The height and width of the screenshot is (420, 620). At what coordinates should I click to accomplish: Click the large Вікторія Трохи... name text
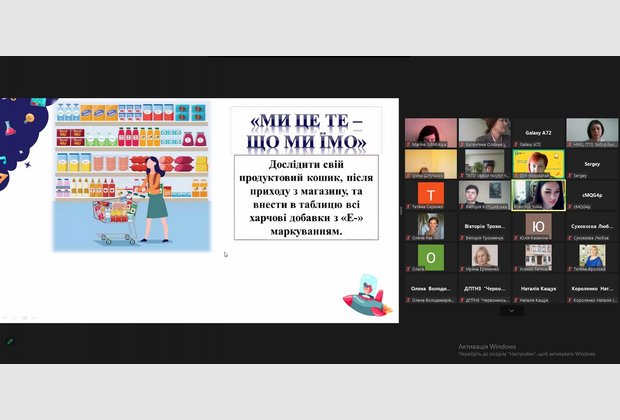(x=485, y=226)
